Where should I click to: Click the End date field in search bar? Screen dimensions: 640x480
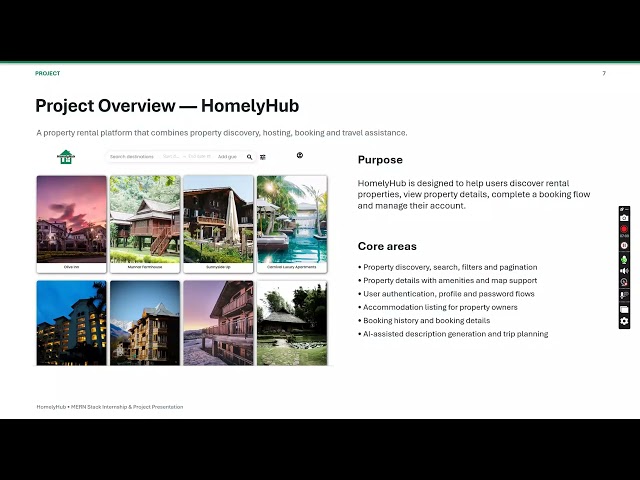coord(199,157)
